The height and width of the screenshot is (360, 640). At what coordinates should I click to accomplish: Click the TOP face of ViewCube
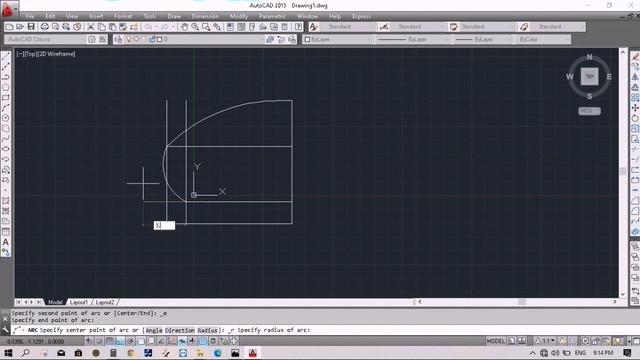(x=589, y=77)
